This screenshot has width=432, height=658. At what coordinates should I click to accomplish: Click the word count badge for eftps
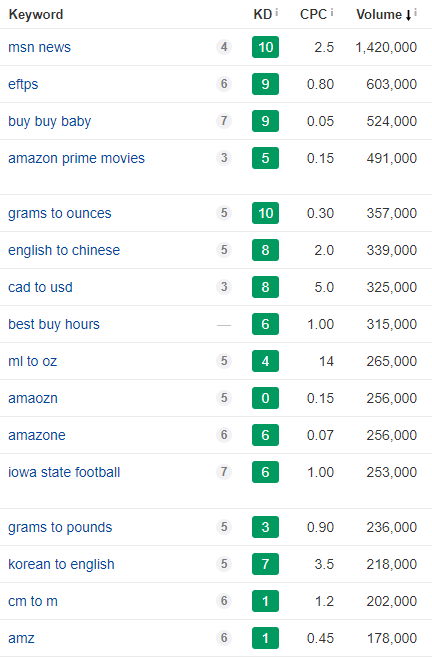click(224, 84)
